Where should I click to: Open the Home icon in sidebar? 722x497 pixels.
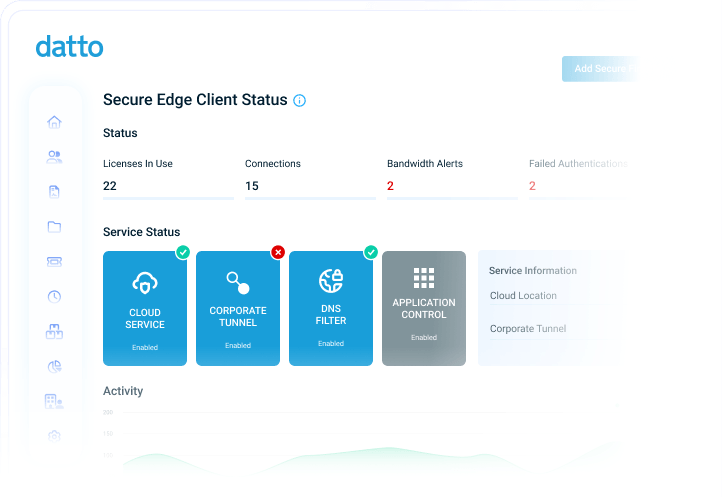54,122
